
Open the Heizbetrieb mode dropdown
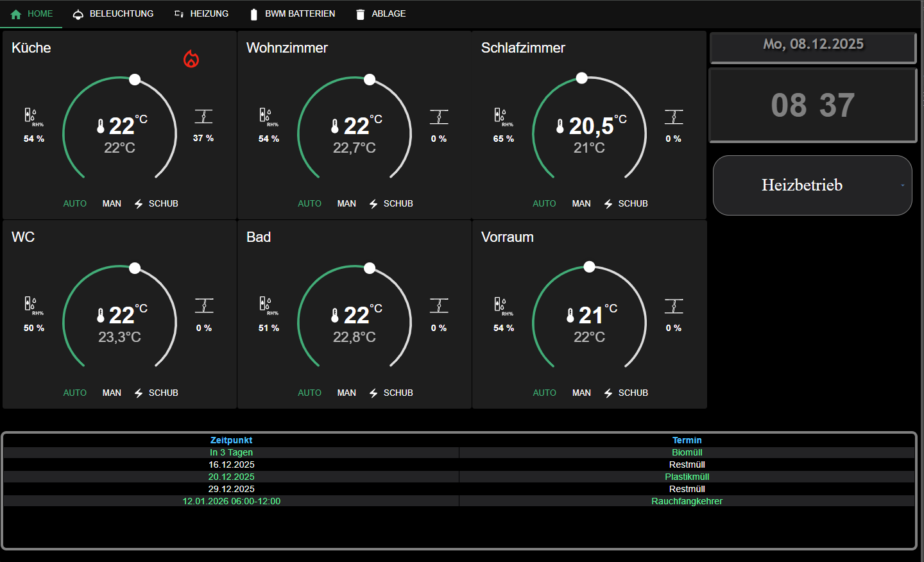coord(802,185)
